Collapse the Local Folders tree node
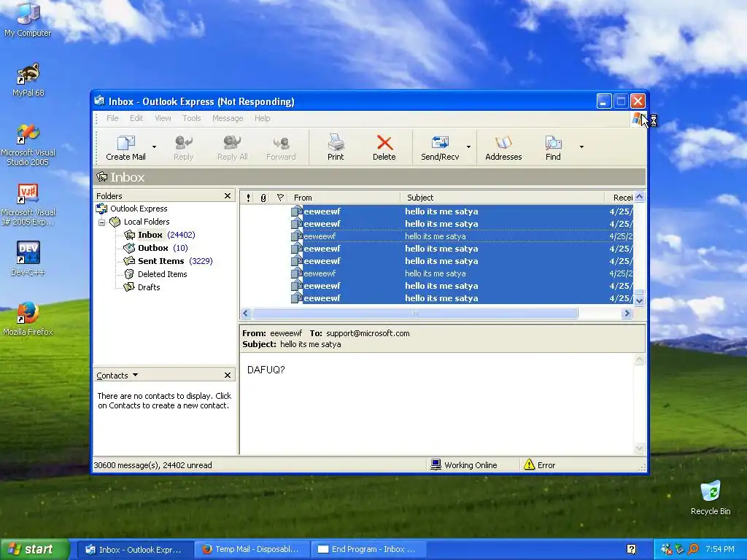The width and height of the screenshot is (747, 560). pyautogui.click(x=101, y=222)
